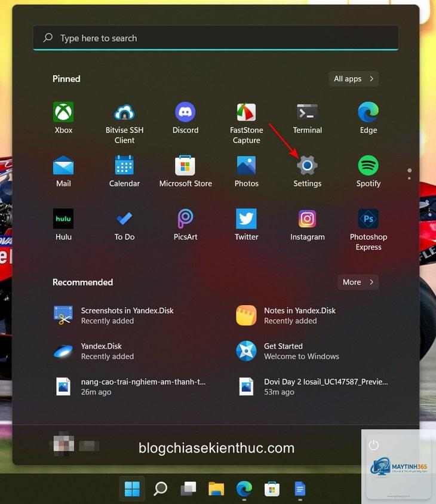Image resolution: width=436 pixels, height=504 pixels.
Task: Click the More recommended button
Action: 358,282
